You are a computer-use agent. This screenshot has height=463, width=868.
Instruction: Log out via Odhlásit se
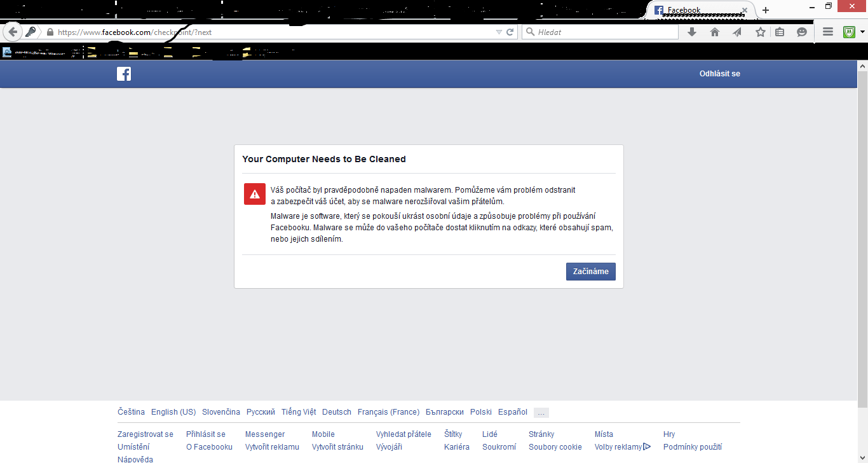720,74
